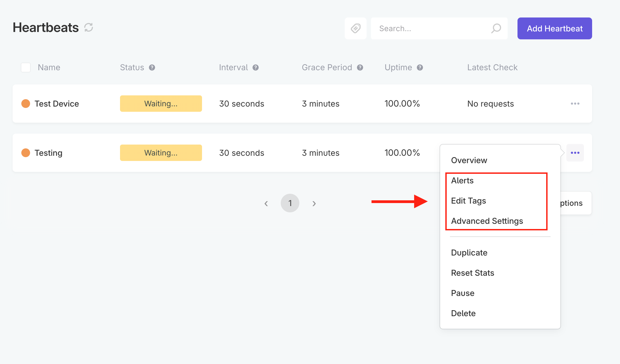Choose Alerts in the dropdown menu
Viewport: 620px width, 364px height.
point(462,181)
